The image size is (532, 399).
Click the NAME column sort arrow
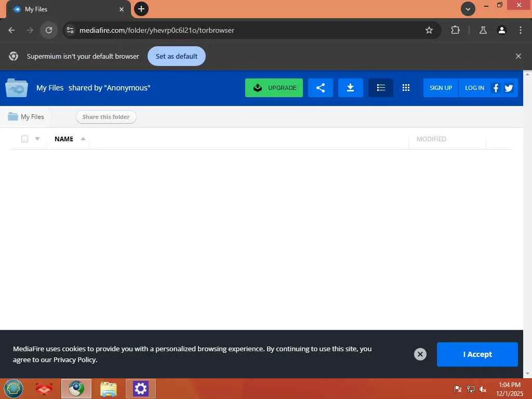[x=83, y=138]
